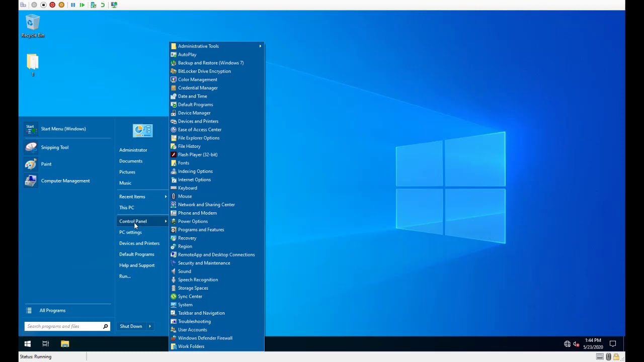The width and height of the screenshot is (644, 362).
Task: Click the user picture atop the Start menu
Action: (x=142, y=131)
